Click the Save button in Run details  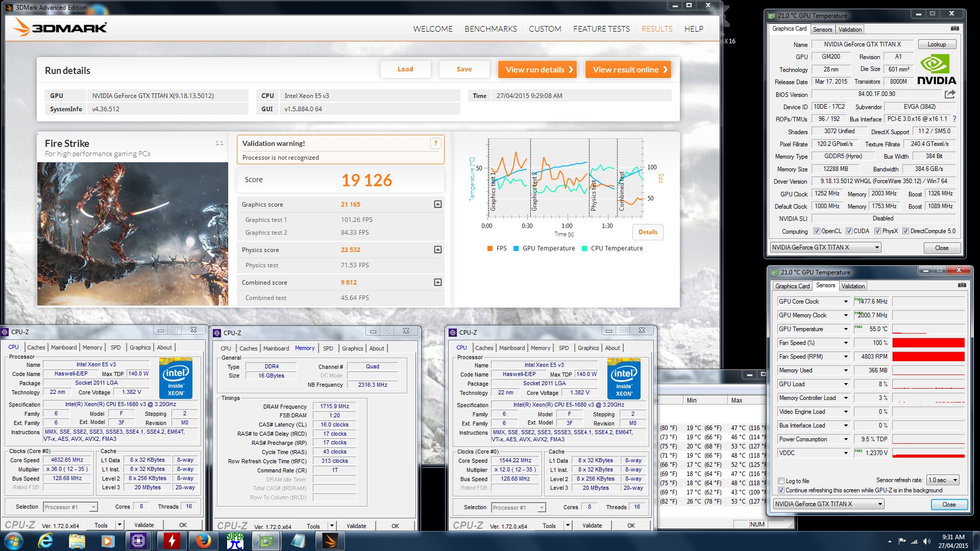pos(464,69)
